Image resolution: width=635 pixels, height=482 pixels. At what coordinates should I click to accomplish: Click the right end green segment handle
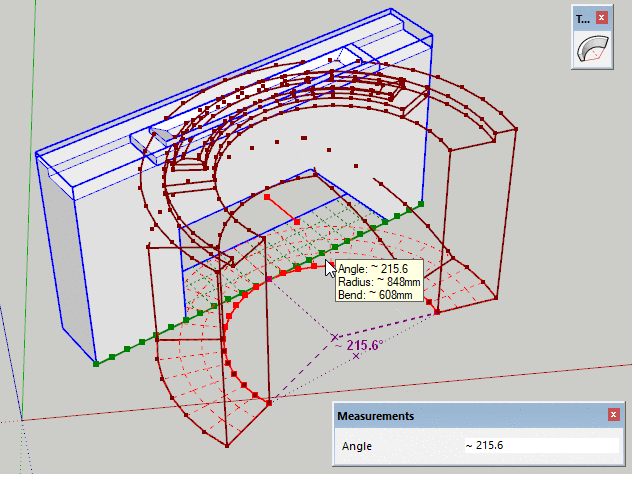pyautogui.click(x=421, y=204)
